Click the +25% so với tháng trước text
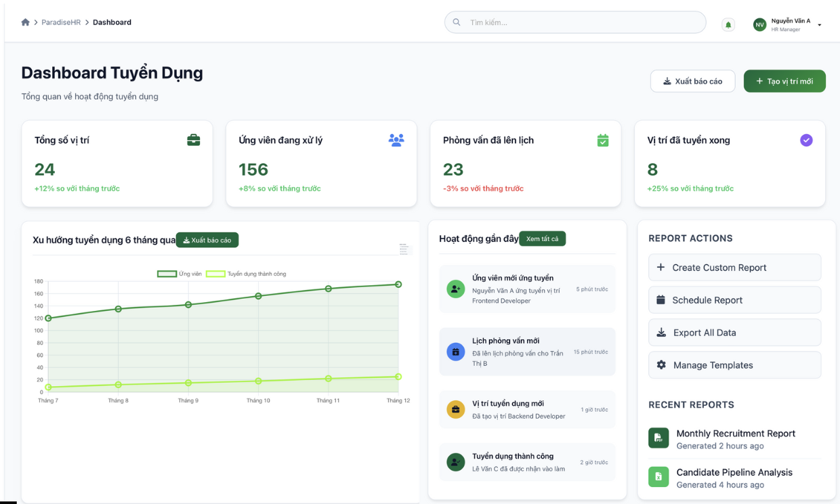The height and width of the screenshot is (504, 840). pos(690,188)
